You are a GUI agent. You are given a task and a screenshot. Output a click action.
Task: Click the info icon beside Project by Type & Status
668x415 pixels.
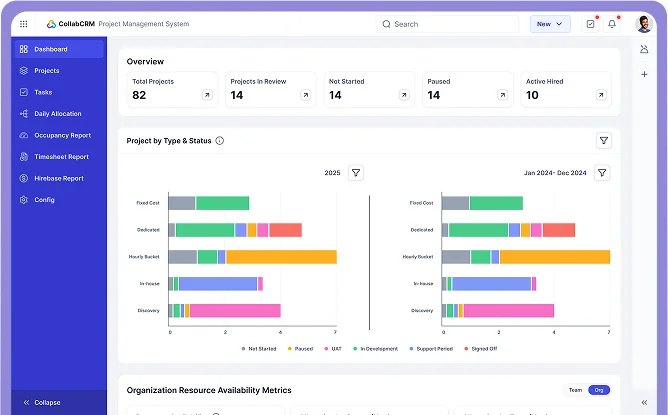pyautogui.click(x=220, y=141)
